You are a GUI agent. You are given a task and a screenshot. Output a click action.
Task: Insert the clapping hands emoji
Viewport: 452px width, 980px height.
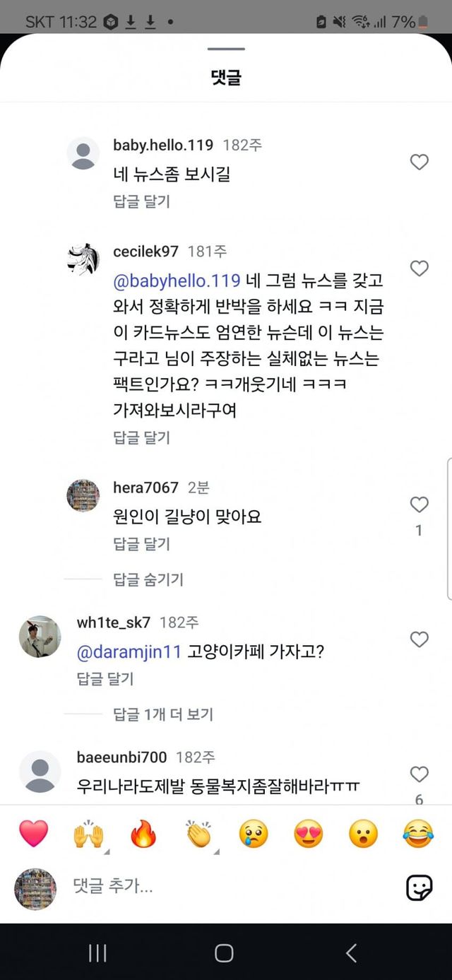point(198,835)
